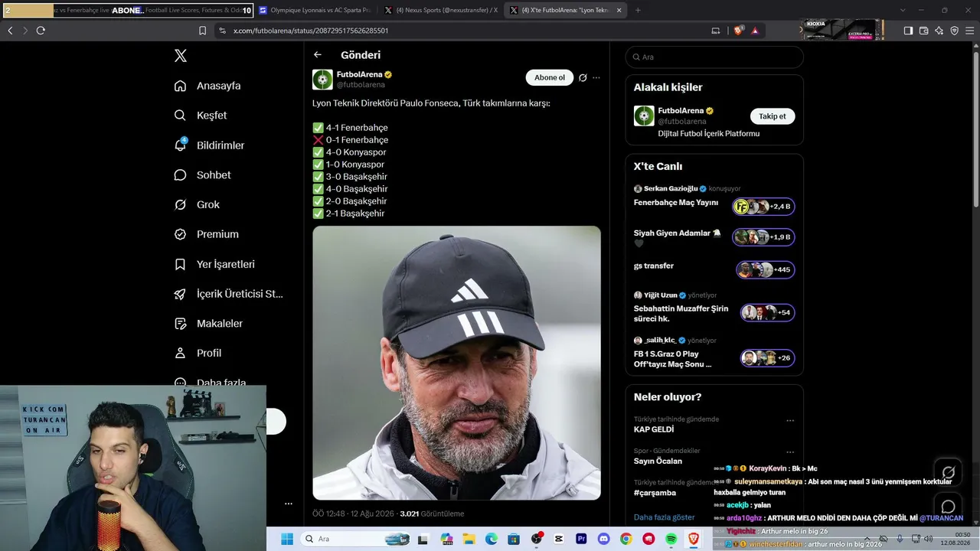Image resolution: width=980 pixels, height=551 pixels.
Task: Follow FutbolArena with Takip et
Action: coord(773,116)
